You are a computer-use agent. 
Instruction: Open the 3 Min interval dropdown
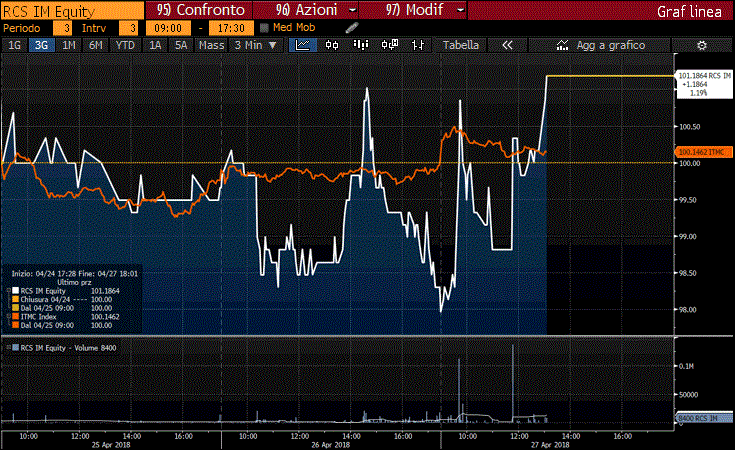tap(255, 45)
